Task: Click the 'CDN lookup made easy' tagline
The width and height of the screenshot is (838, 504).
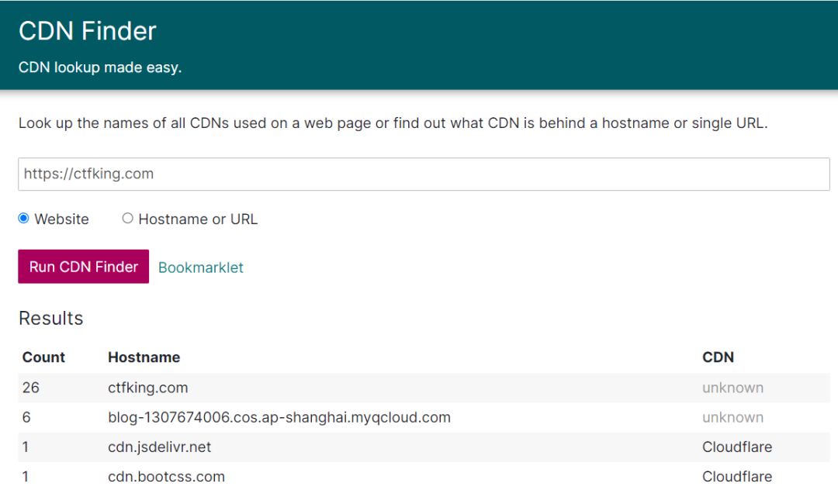Action: [x=100, y=67]
